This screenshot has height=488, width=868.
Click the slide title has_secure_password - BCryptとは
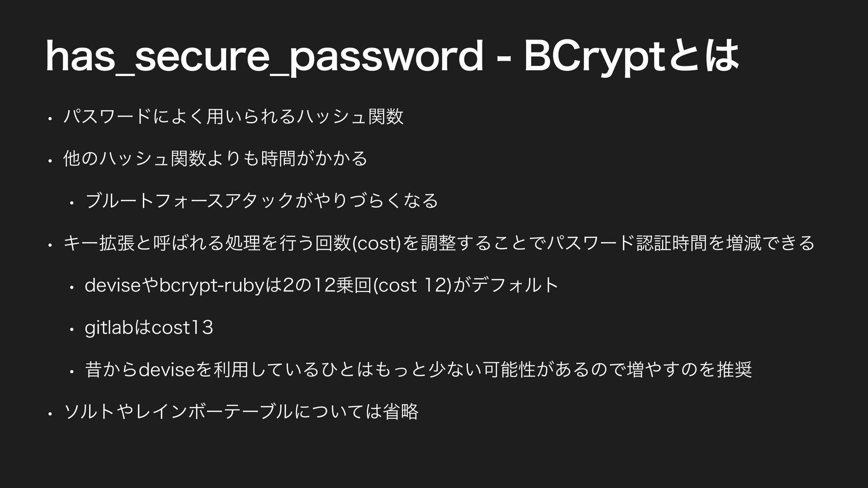pyautogui.click(x=392, y=56)
